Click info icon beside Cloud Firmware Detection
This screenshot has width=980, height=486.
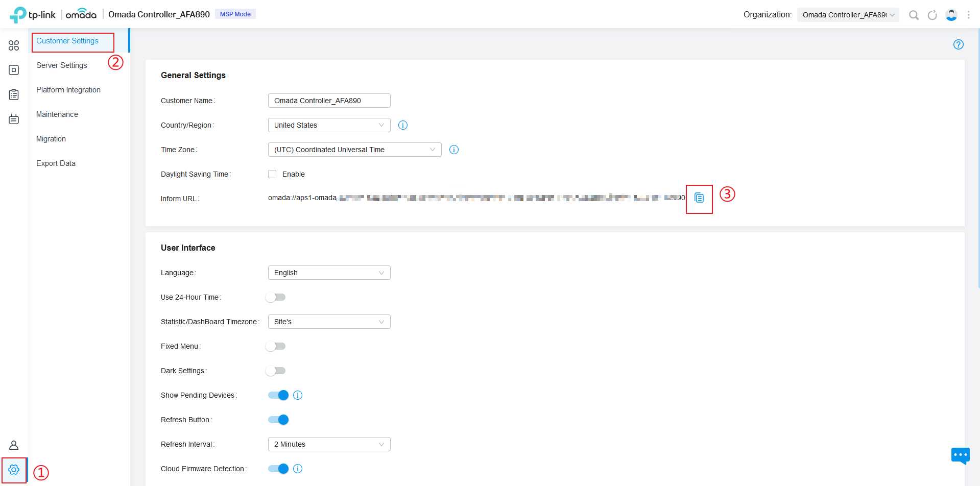[x=298, y=469]
